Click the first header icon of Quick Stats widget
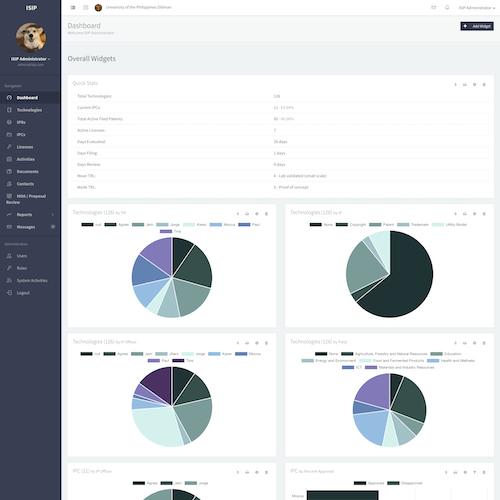 click(x=455, y=85)
